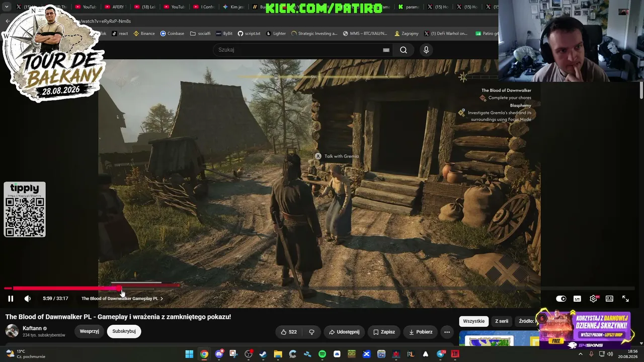Screen dimensions: 644x362
Task: Like the video with 522 likes
Action: click(289, 332)
